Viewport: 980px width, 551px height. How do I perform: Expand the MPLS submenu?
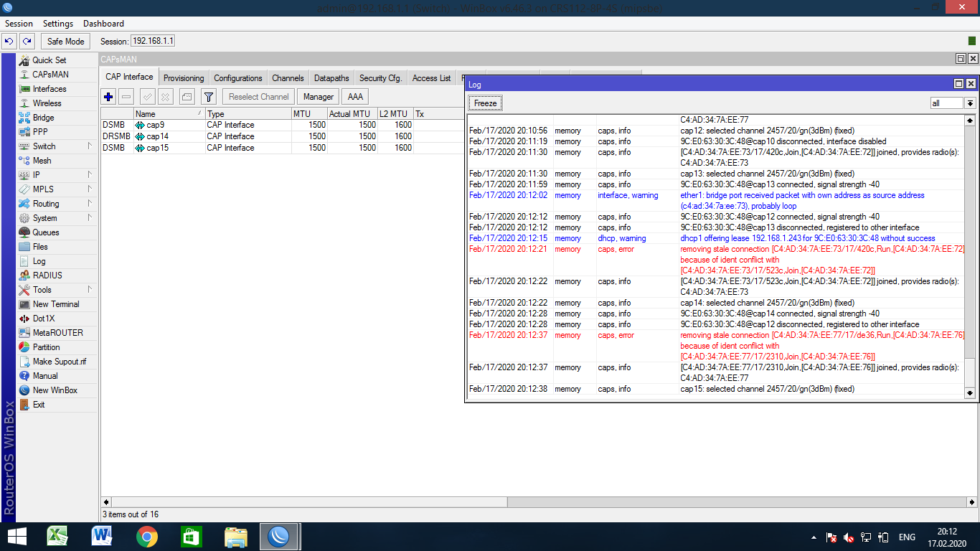(57, 189)
